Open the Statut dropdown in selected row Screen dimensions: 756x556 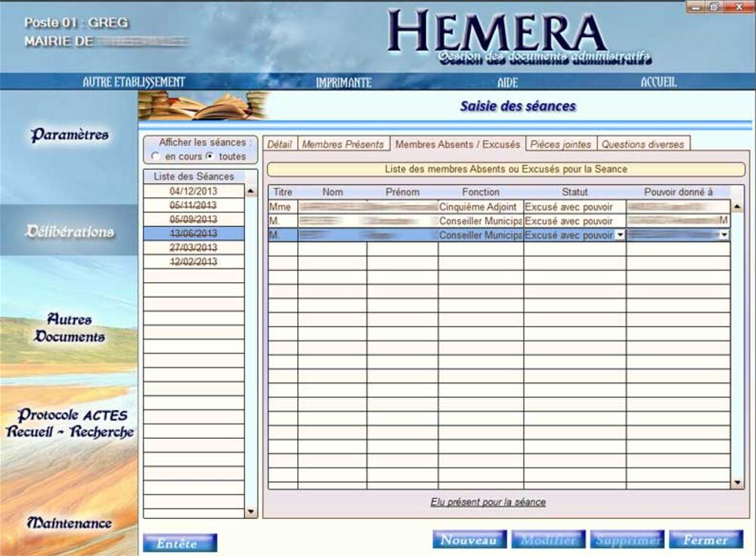[x=621, y=235]
